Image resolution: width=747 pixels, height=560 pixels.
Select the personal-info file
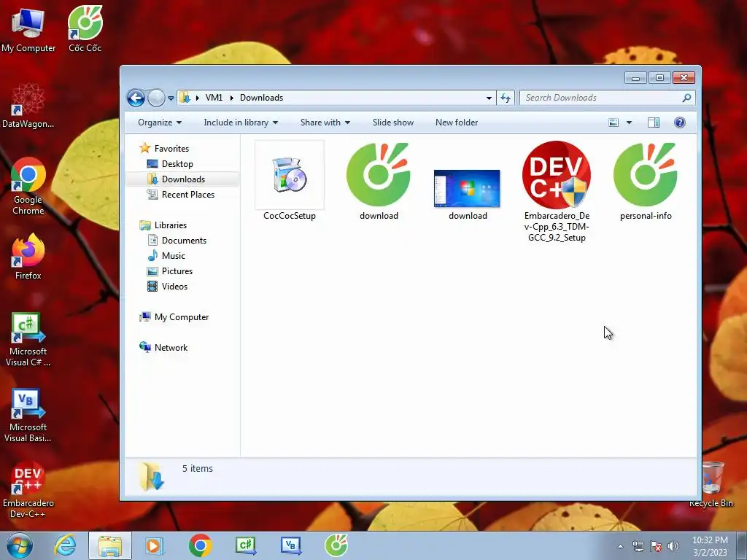coord(646,181)
